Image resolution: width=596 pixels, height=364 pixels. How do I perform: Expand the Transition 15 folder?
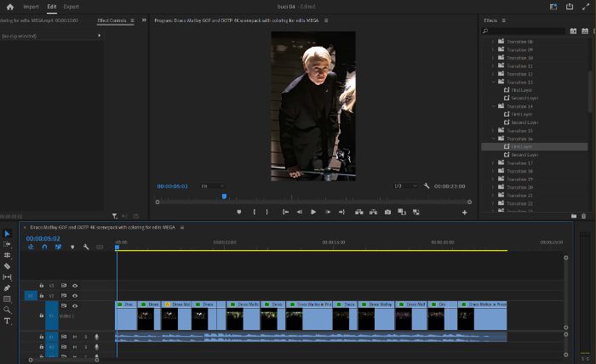click(x=494, y=131)
